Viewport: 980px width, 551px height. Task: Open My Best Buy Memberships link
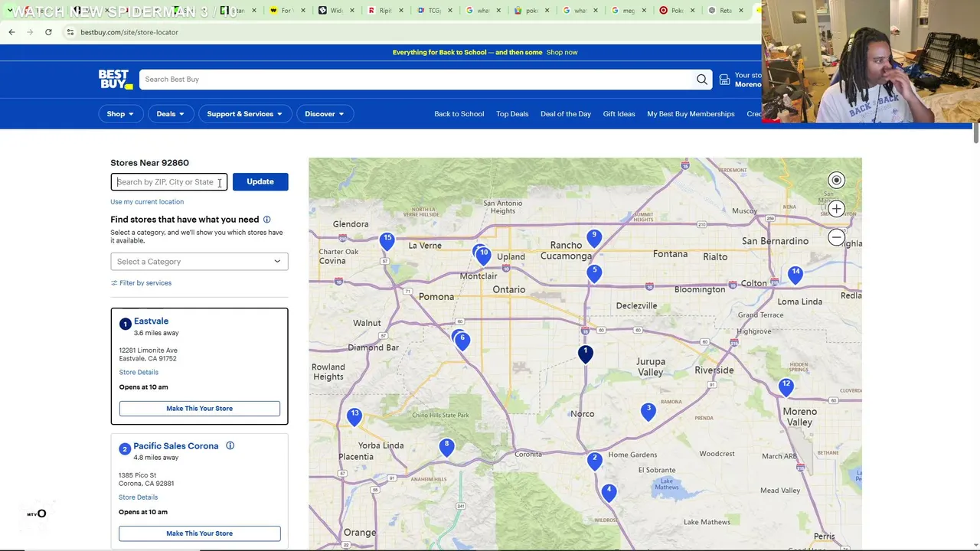pos(691,114)
